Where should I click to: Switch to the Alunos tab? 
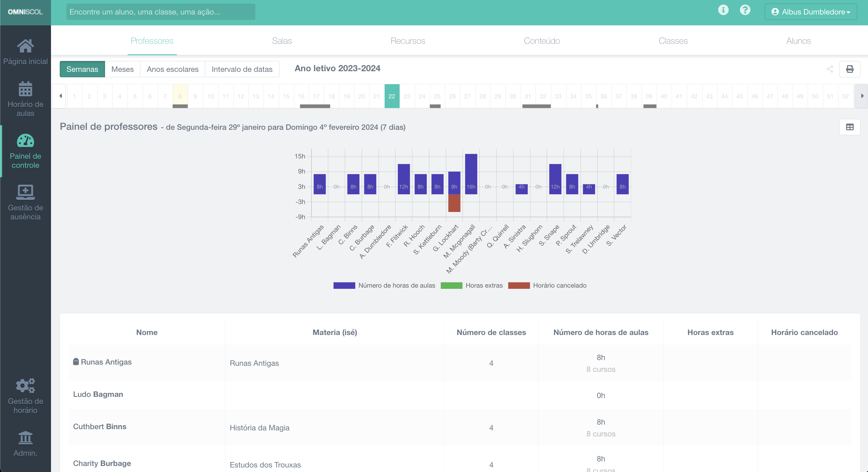(x=798, y=41)
